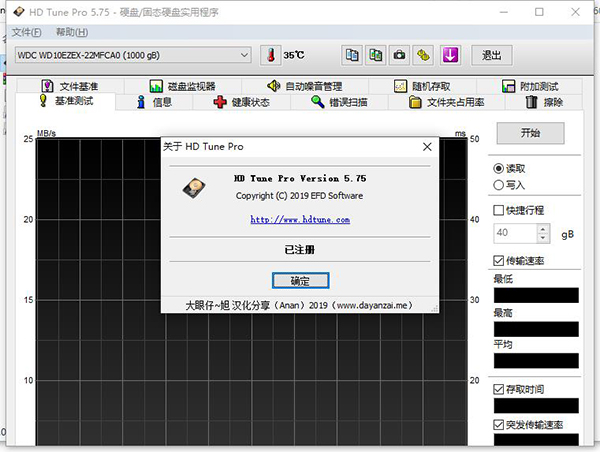Click the options wrench toolbar icon
This screenshot has height=452, width=600.
[423, 54]
